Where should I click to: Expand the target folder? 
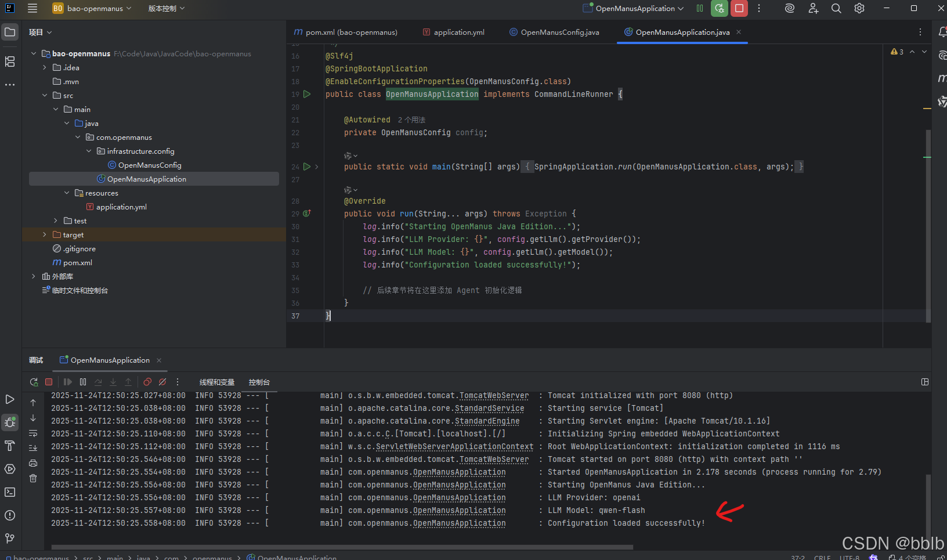tap(45, 234)
